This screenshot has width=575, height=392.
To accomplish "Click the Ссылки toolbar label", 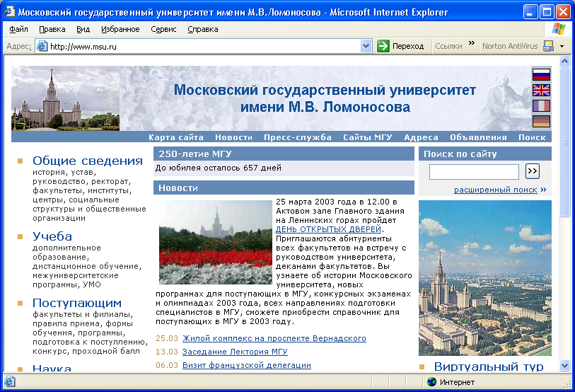I will pyautogui.click(x=448, y=46).
